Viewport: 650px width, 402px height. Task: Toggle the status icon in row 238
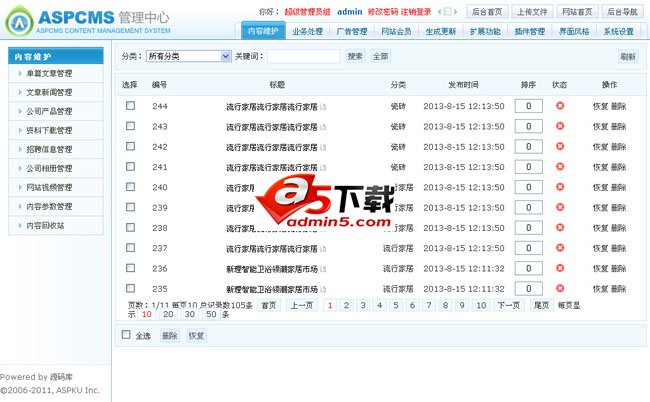coord(560,227)
